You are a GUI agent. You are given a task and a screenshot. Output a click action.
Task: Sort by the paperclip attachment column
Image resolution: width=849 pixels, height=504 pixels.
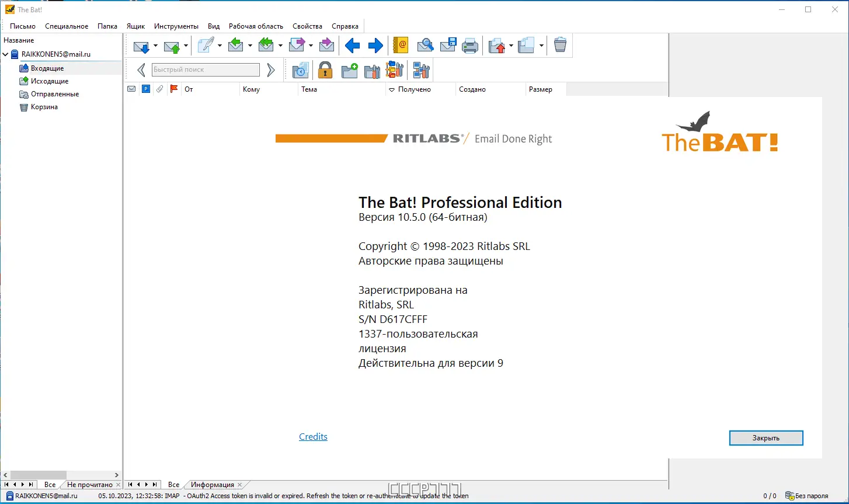[159, 89]
